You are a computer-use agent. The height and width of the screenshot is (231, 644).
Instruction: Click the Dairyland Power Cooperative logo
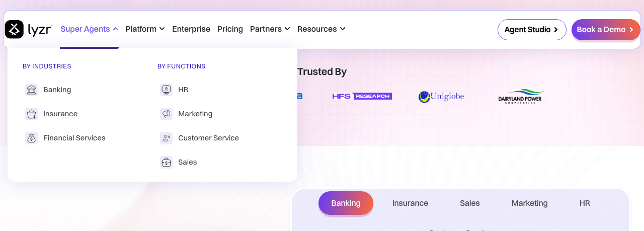[521, 96]
